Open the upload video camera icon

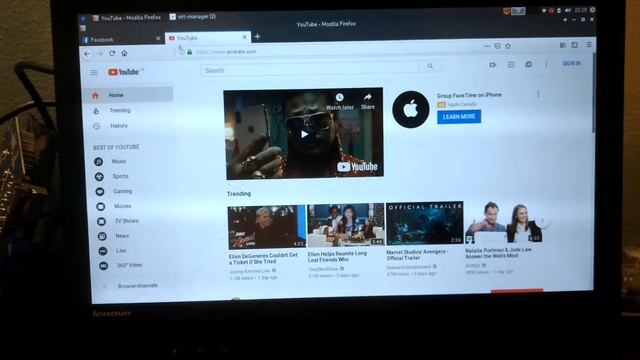(493, 64)
